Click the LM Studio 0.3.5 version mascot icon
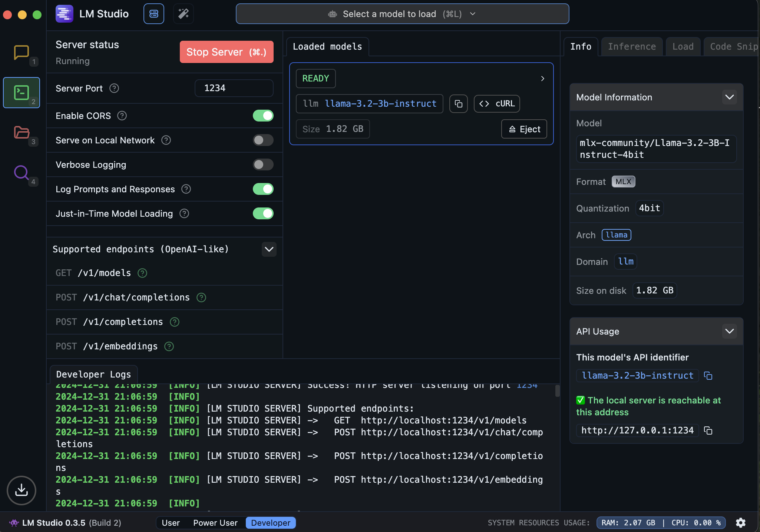 (x=14, y=523)
